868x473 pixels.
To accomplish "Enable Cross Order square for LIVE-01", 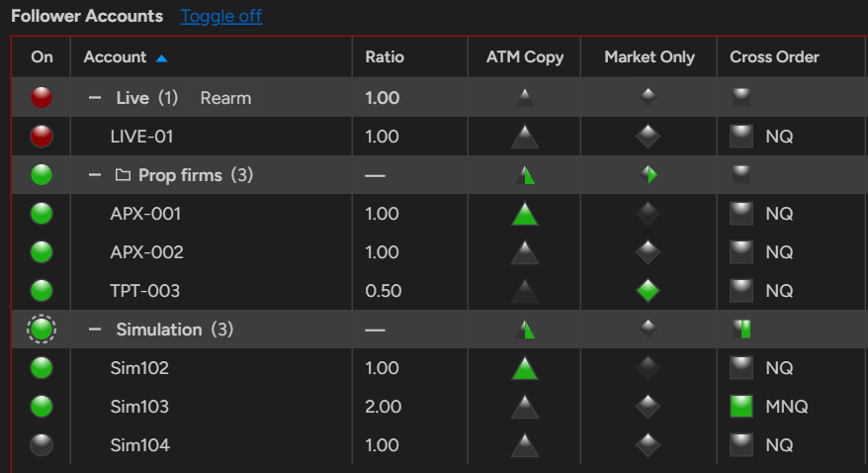I will click(x=741, y=137).
